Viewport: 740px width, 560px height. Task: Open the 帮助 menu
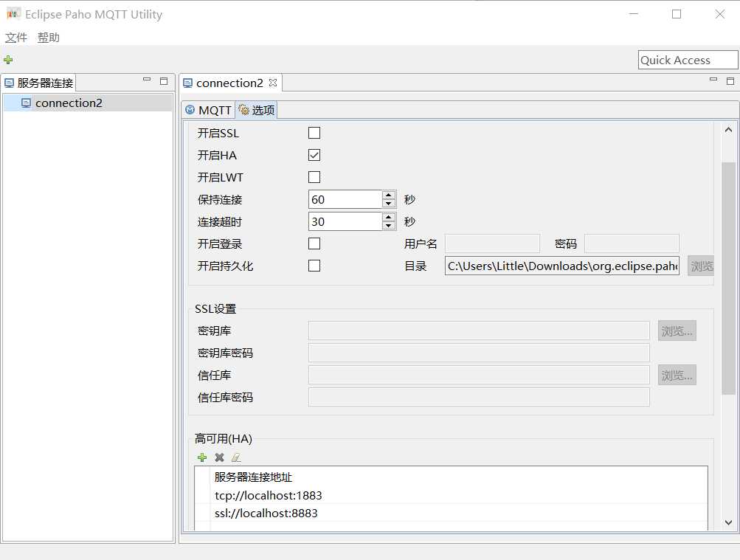pyautogui.click(x=49, y=38)
